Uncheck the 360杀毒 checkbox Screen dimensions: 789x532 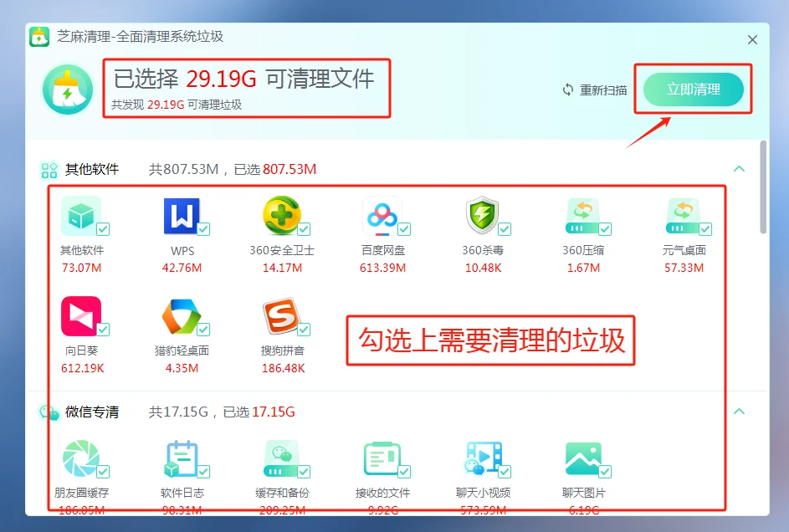(505, 229)
